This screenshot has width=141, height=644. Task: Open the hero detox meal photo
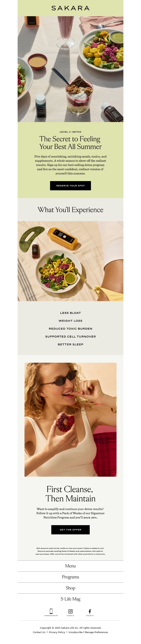(x=70, y=69)
